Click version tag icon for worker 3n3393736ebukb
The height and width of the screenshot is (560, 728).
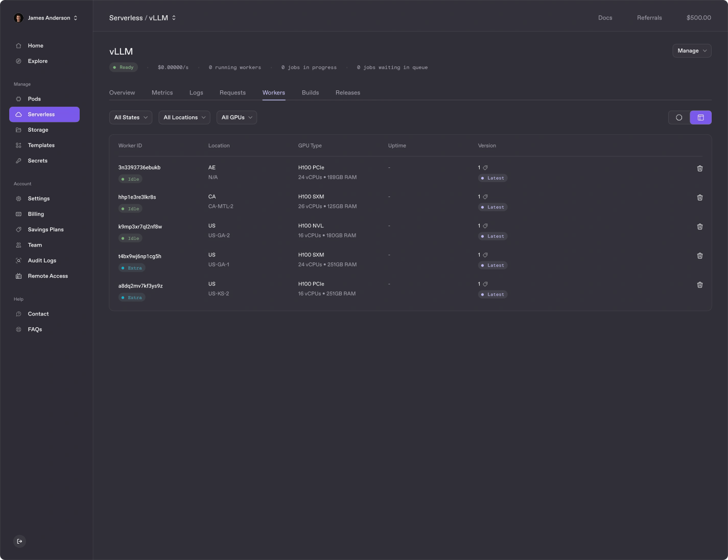coord(485,167)
